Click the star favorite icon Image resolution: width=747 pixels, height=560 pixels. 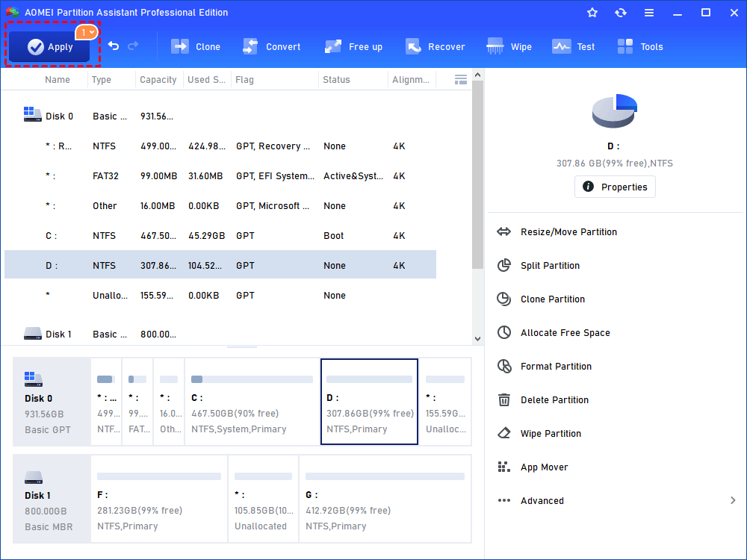tap(592, 13)
